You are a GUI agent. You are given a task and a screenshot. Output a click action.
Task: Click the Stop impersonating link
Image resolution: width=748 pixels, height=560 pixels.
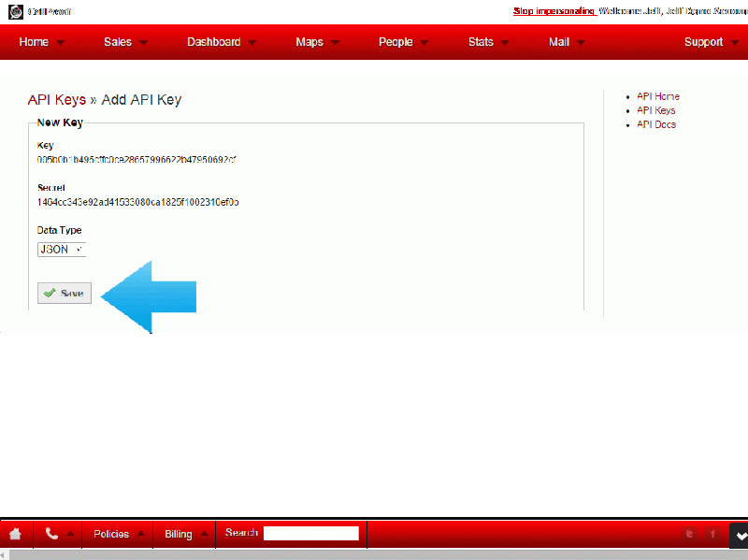[x=554, y=11]
